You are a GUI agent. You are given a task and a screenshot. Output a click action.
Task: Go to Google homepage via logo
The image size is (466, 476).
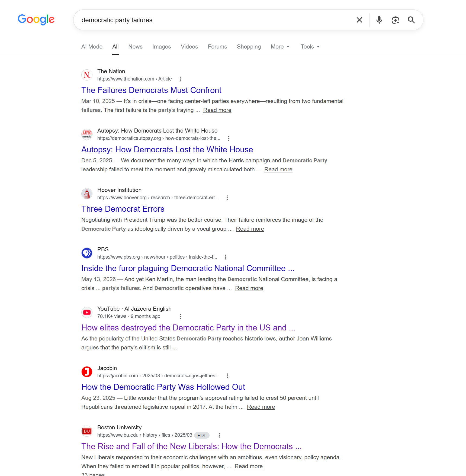pyautogui.click(x=36, y=20)
